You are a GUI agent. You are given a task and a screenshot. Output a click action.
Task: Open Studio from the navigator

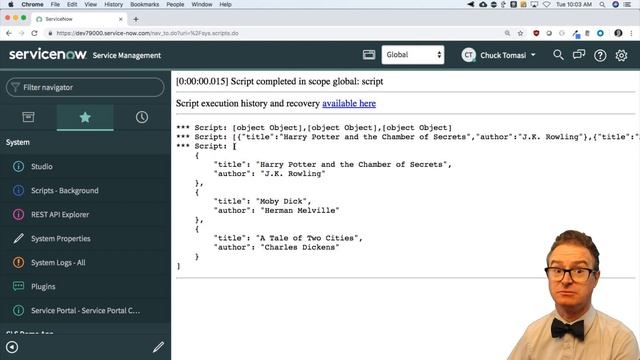click(42, 167)
